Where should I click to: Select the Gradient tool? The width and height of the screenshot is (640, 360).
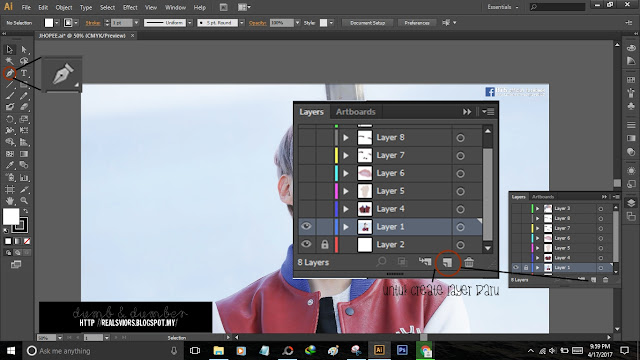click(x=24, y=154)
